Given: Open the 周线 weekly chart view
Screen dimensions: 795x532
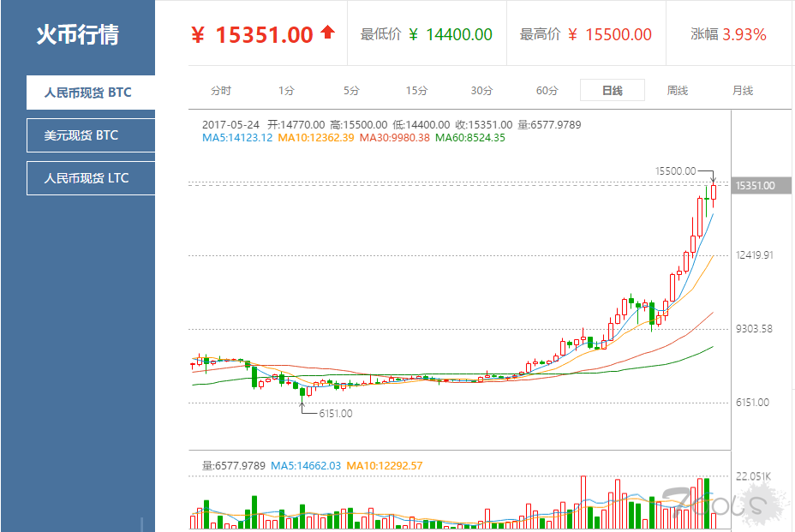Looking at the screenshot, I should (x=676, y=89).
